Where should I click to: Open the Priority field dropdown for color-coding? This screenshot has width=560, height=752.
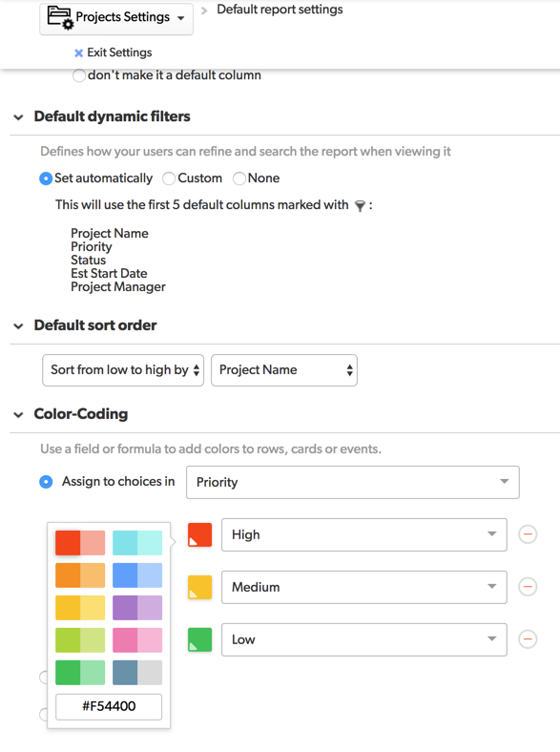(x=352, y=482)
